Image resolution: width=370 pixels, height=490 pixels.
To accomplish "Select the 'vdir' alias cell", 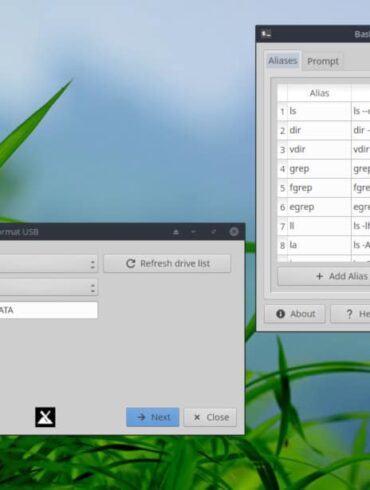I will pyautogui.click(x=319, y=149).
